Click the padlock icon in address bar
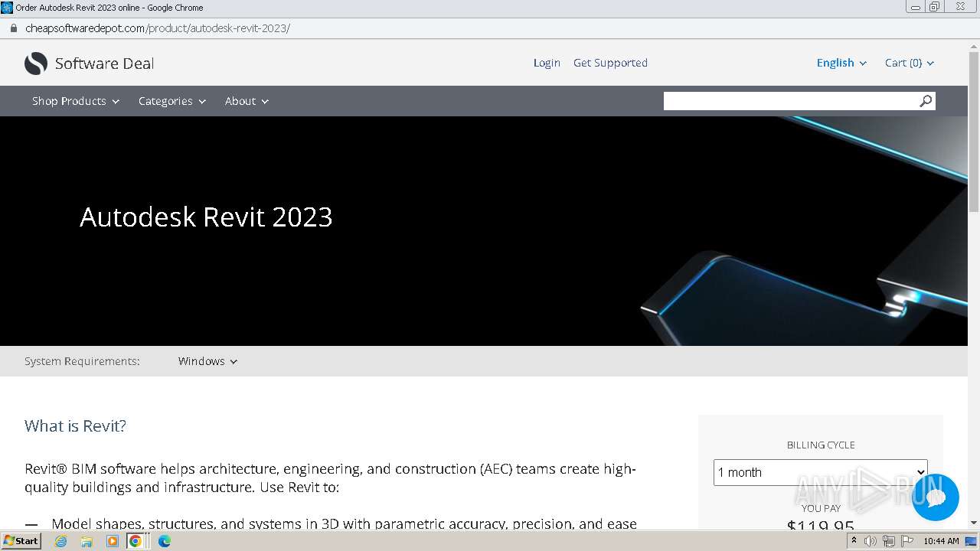Image resolution: width=980 pixels, height=551 pixels. [13, 28]
